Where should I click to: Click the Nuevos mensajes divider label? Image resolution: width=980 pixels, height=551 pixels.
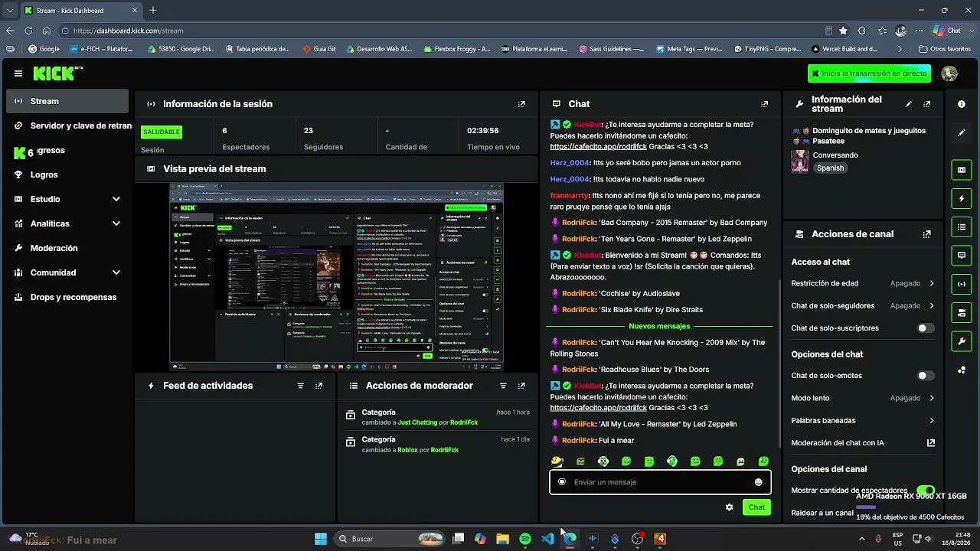pos(659,326)
